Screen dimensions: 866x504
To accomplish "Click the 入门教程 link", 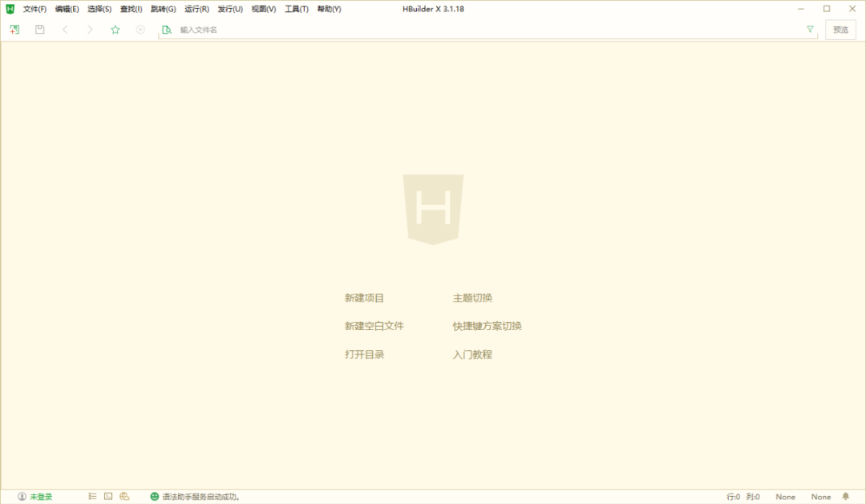I will pos(472,354).
